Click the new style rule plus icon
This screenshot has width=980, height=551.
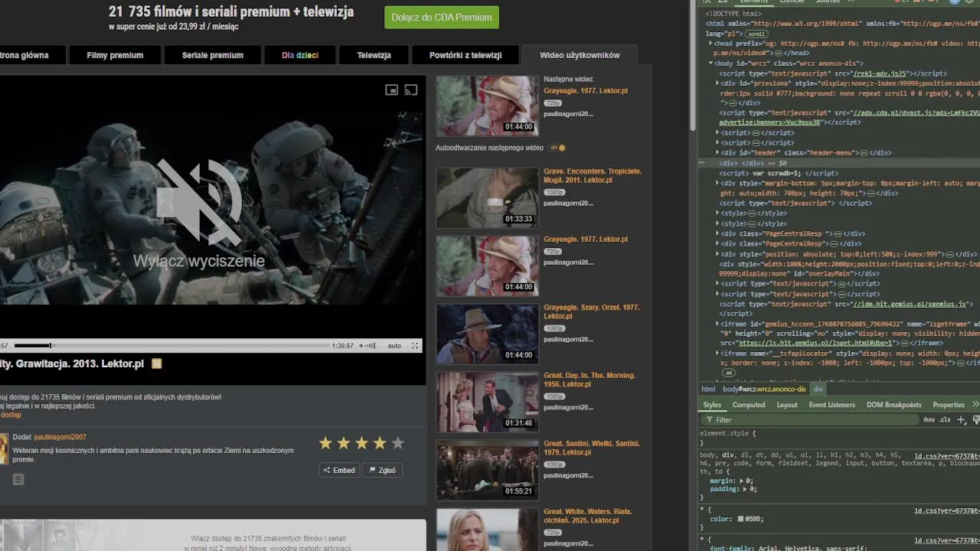click(x=962, y=419)
